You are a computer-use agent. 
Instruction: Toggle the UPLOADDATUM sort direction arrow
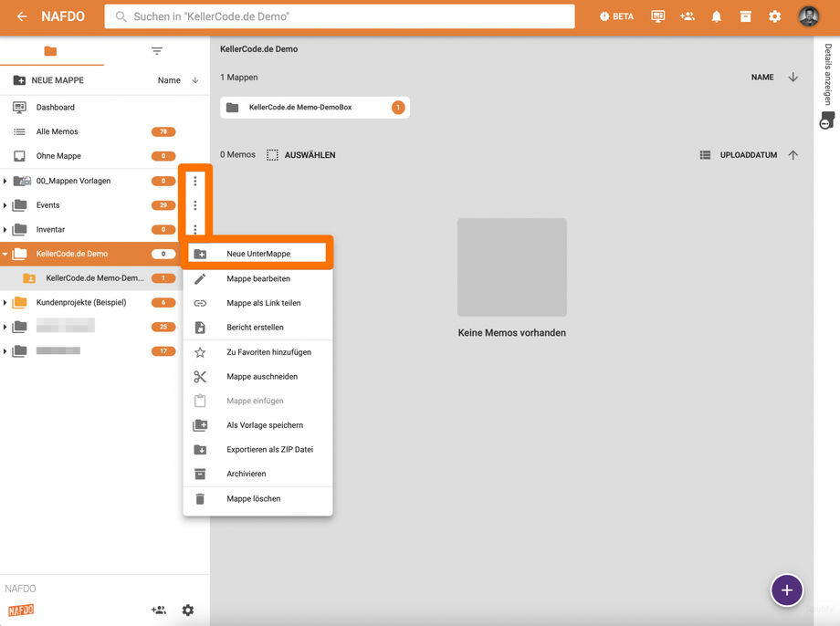click(x=793, y=155)
